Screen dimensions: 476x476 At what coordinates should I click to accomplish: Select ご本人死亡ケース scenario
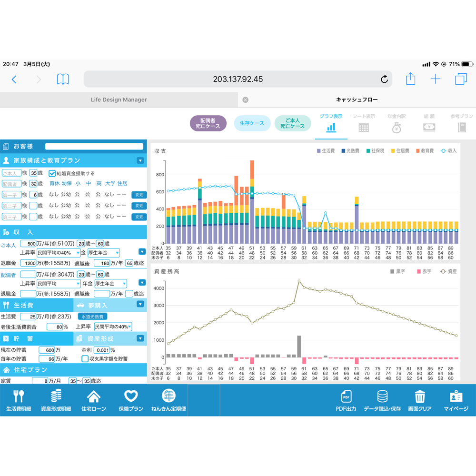tap(293, 123)
